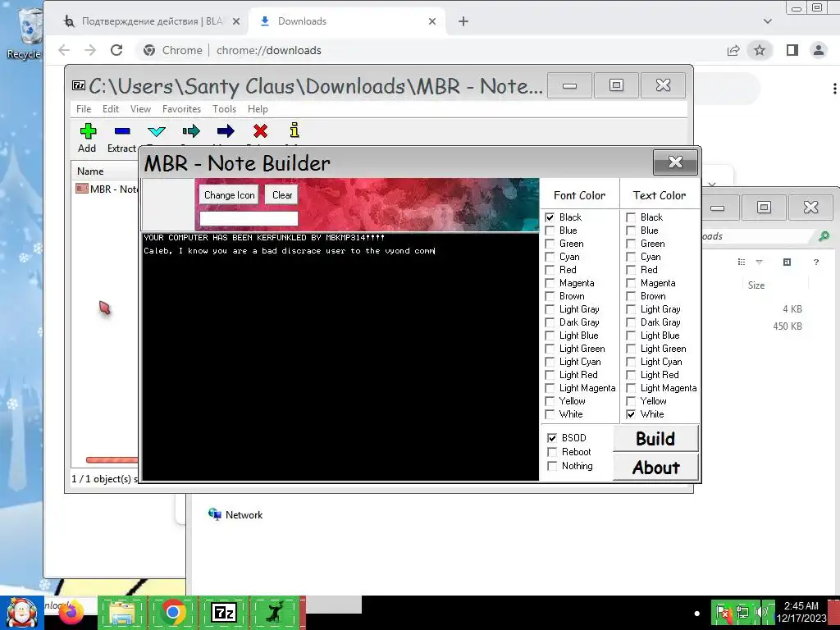
Task: Select Network item in Explorer
Action: pyautogui.click(x=235, y=515)
